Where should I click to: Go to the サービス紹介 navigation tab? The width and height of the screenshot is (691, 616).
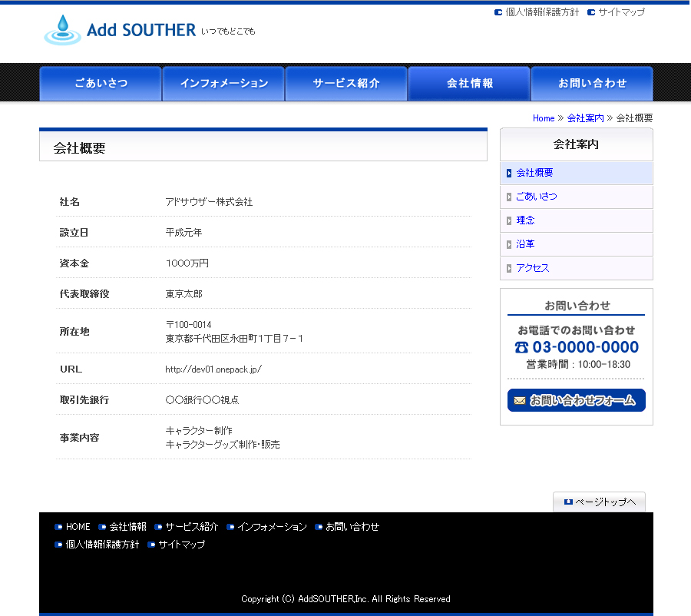pos(346,84)
